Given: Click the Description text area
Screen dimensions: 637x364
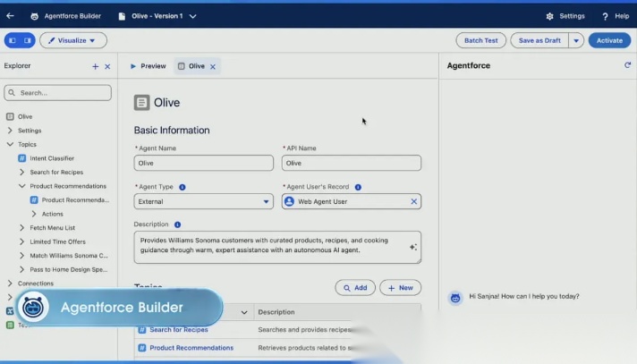Looking at the screenshot, I should coord(277,248).
